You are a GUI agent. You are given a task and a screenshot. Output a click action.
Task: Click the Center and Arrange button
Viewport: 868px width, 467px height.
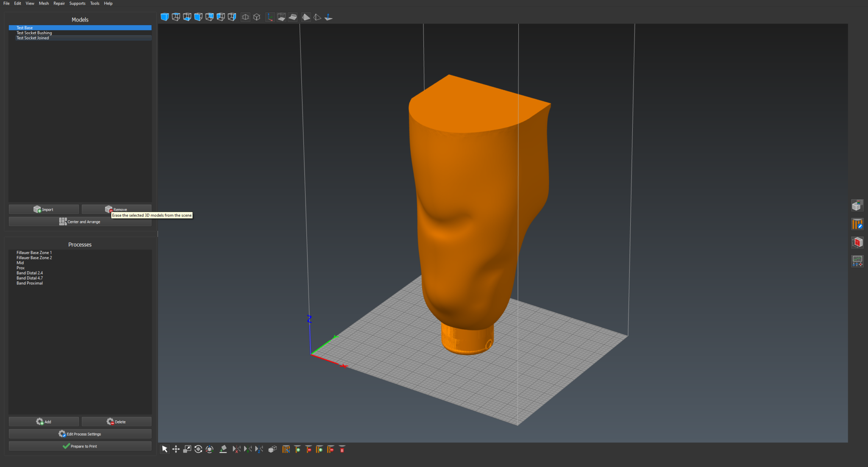pyautogui.click(x=80, y=221)
